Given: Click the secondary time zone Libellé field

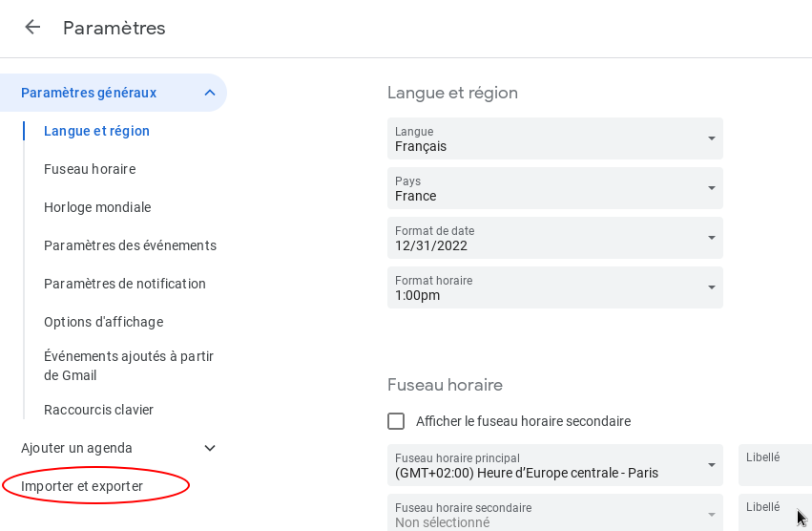Looking at the screenshot, I should [768, 515].
